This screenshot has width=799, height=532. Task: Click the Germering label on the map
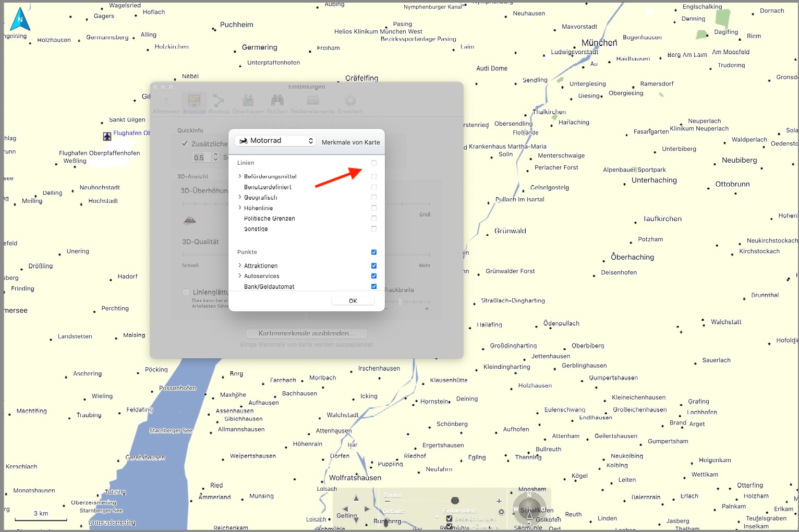tap(260, 47)
